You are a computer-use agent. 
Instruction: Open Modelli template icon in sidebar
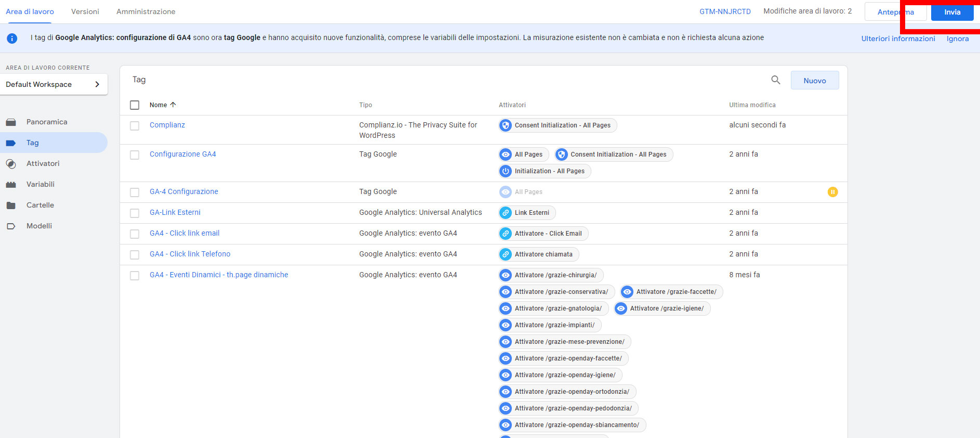pyautogui.click(x=11, y=226)
